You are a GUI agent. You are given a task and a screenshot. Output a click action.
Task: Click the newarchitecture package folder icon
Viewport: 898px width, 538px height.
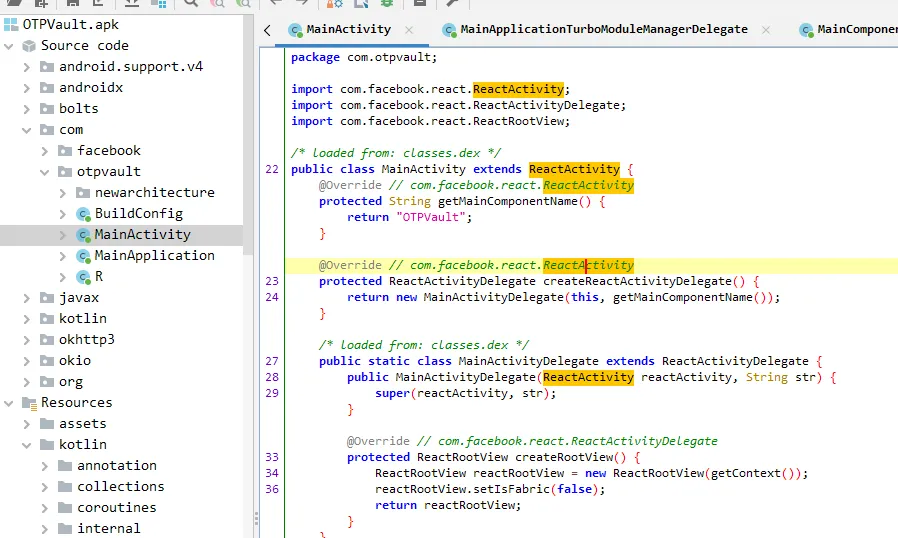[83, 193]
